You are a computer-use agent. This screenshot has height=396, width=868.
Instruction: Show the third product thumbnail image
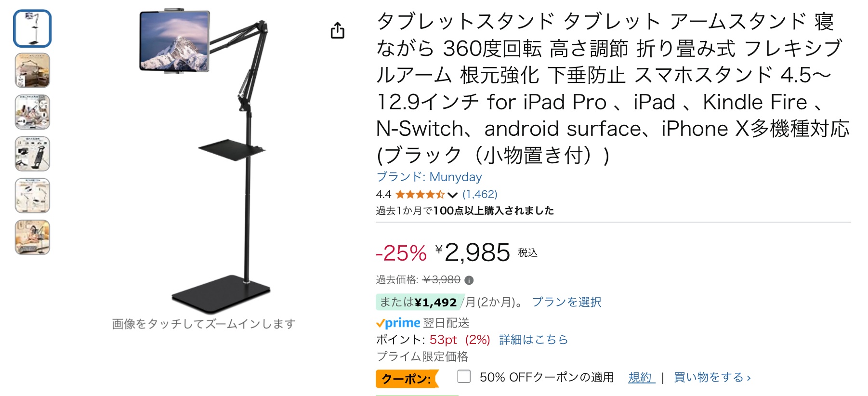tap(32, 112)
